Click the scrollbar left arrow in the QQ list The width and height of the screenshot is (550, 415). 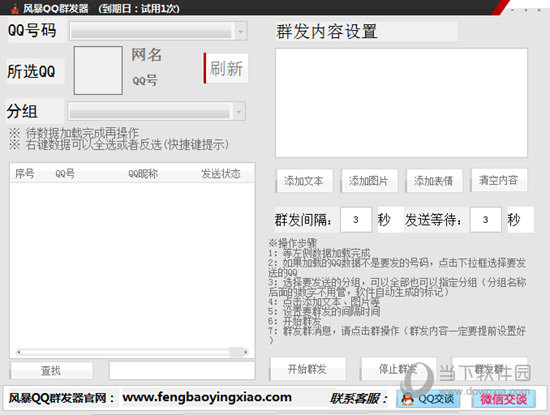click(x=19, y=352)
